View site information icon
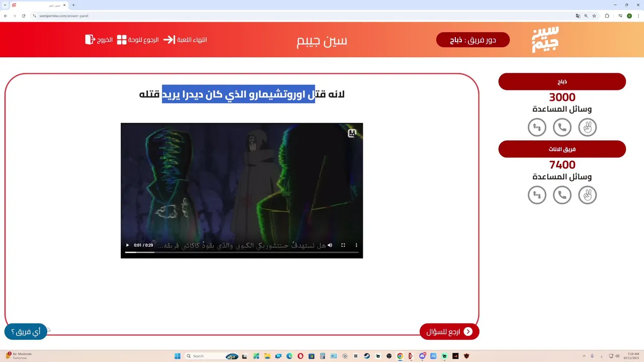Image resolution: width=644 pixels, height=362 pixels. coord(35,16)
